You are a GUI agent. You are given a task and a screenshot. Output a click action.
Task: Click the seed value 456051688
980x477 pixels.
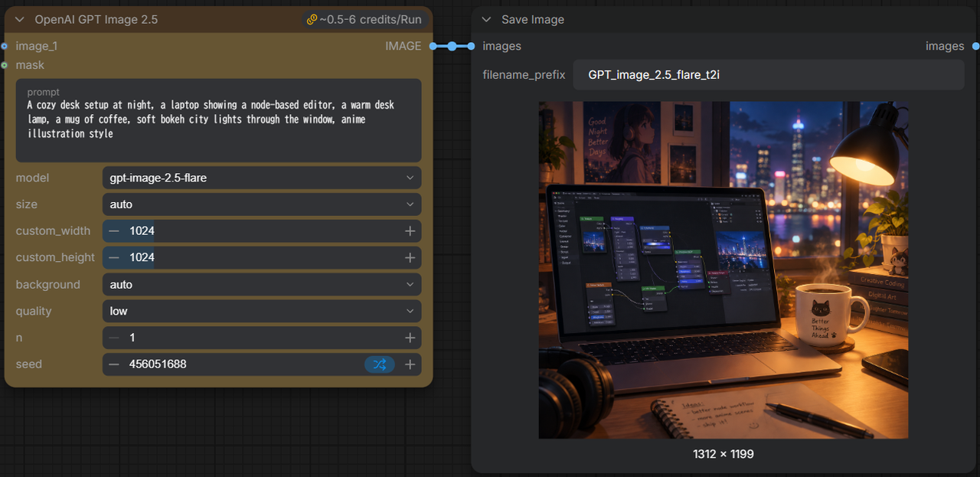158,364
